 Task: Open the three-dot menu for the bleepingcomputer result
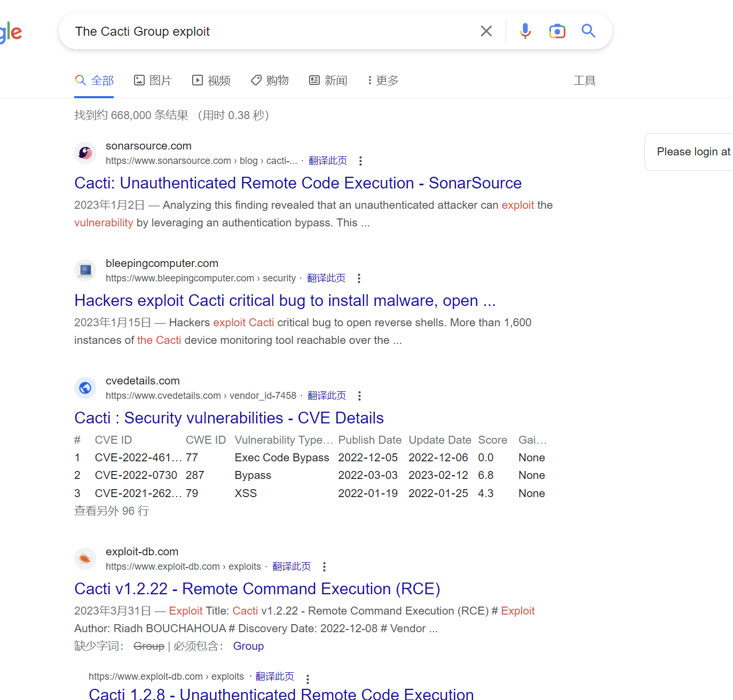359,278
